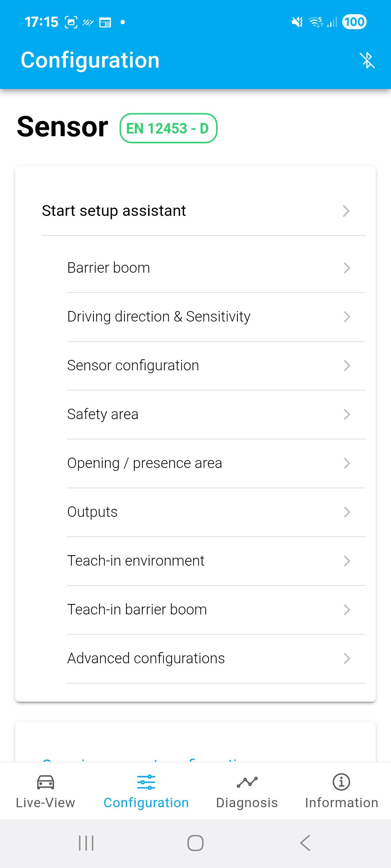Expand the Barrier boom chevron
Screen dimensions: 391x868
(347, 268)
